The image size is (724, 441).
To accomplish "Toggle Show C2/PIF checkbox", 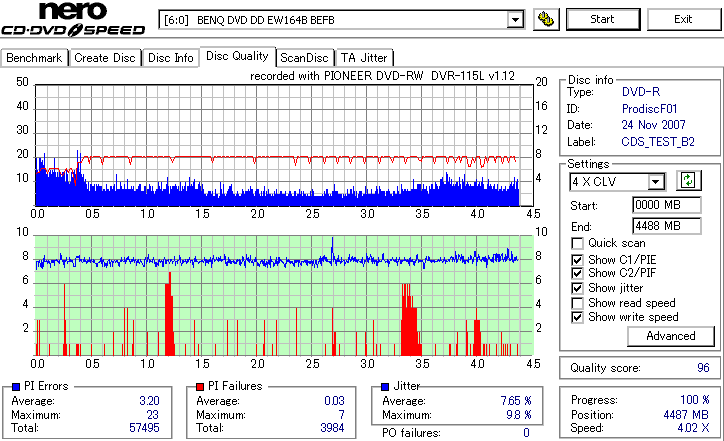I will [577, 273].
